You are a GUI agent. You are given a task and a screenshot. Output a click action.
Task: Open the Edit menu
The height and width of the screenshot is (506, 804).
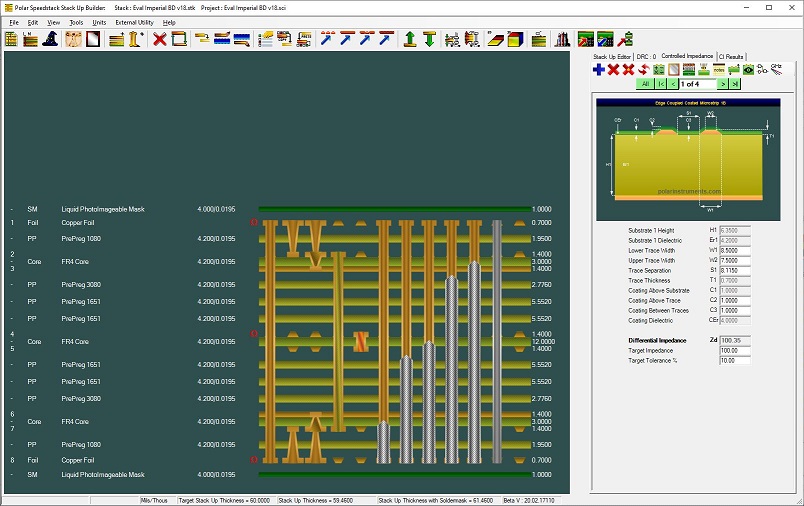pyautogui.click(x=33, y=23)
